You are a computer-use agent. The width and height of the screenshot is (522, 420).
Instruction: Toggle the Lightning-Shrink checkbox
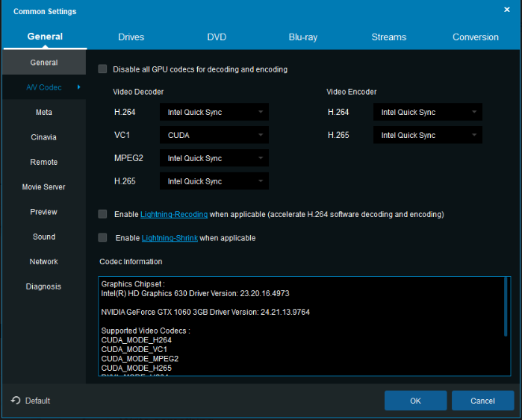pyautogui.click(x=103, y=238)
